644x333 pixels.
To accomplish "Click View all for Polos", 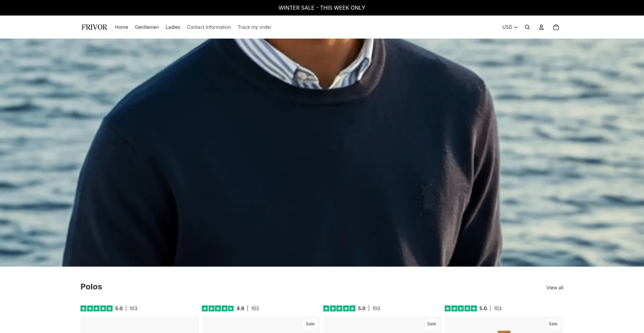I will [554, 288].
